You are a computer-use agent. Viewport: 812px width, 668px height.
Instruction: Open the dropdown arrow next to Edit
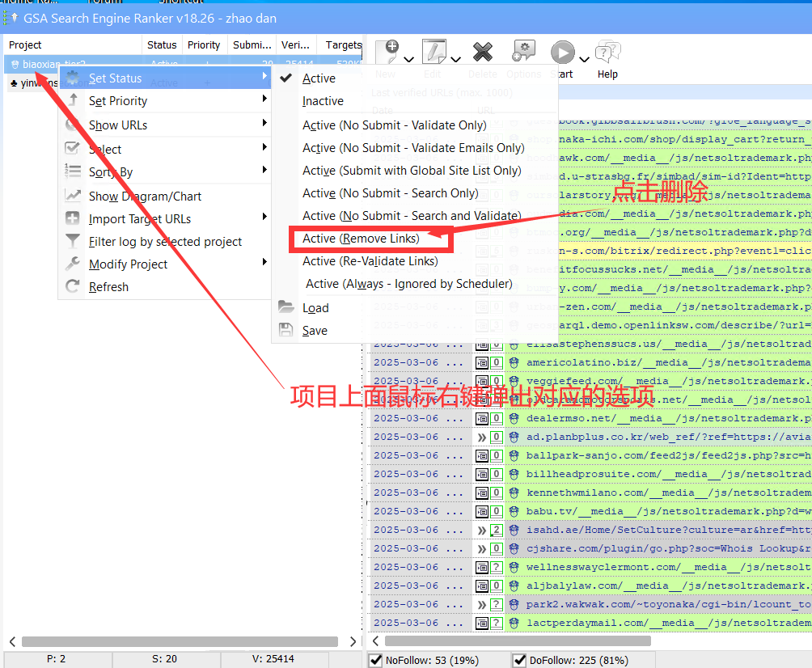click(x=455, y=60)
